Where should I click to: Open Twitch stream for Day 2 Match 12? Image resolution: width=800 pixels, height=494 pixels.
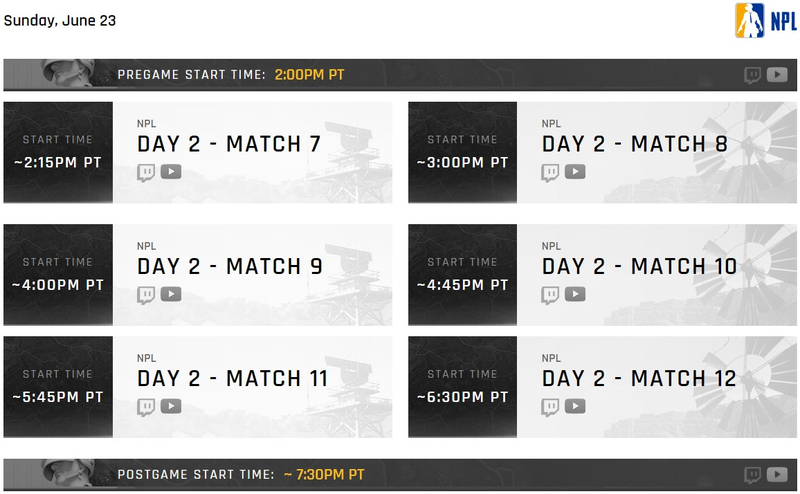(x=550, y=407)
